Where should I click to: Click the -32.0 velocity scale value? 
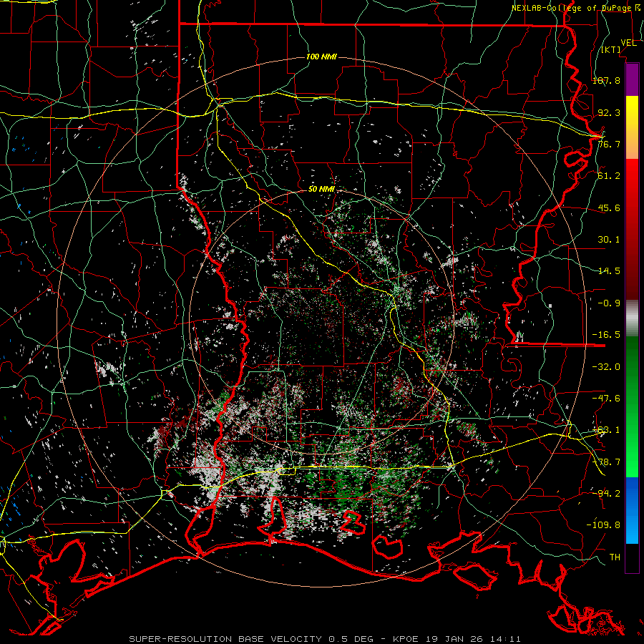click(606, 367)
